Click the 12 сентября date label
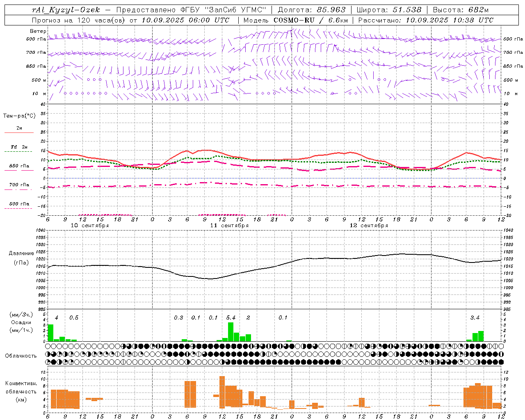This screenshot has height=420, width=525. pyautogui.click(x=369, y=226)
